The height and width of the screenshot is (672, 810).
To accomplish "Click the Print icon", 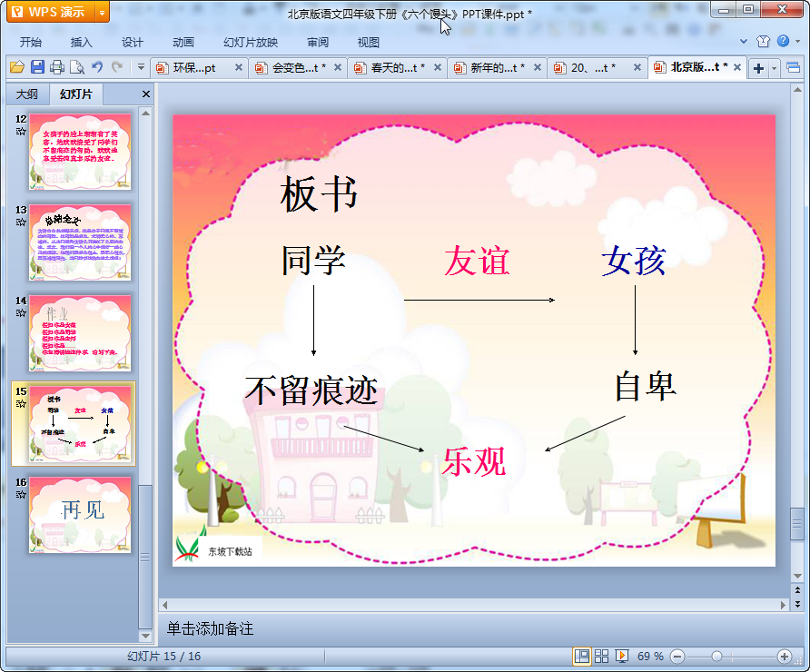I will pyautogui.click(x=57, y=67).
